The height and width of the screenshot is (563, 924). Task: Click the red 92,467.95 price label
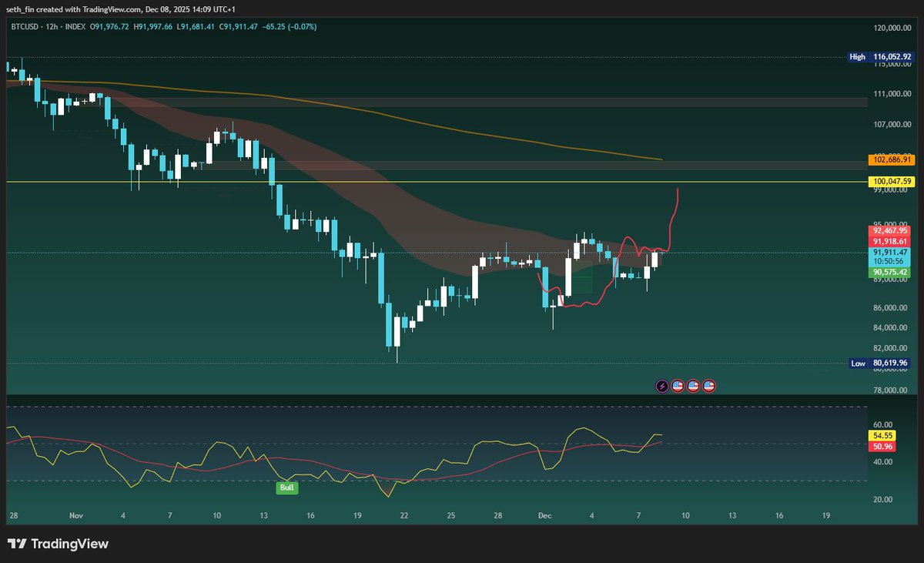[x=890, y=230]
